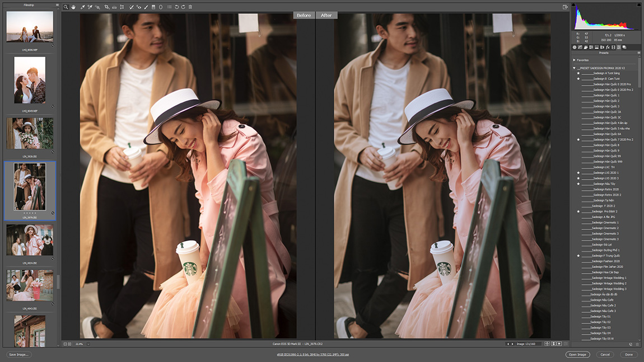Click the Open Image button
The height and width of the screenshot is (362, 644).
(x=577, y=355)
